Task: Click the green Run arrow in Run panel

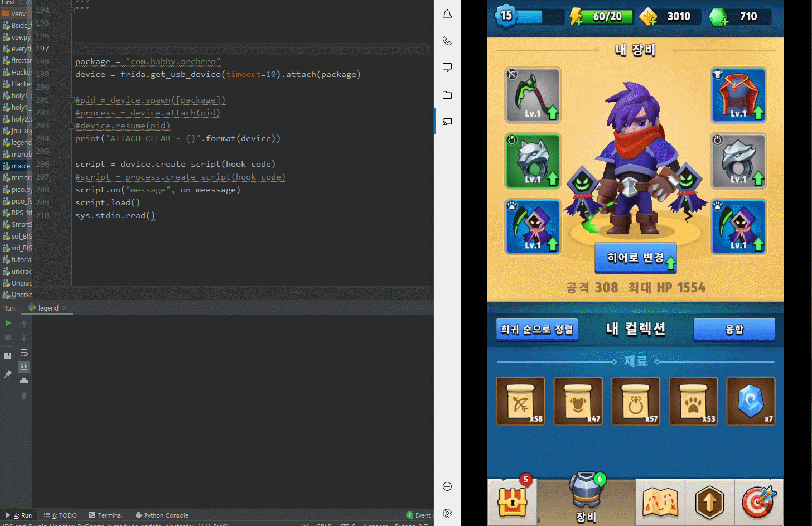Action: coord(8,323)
